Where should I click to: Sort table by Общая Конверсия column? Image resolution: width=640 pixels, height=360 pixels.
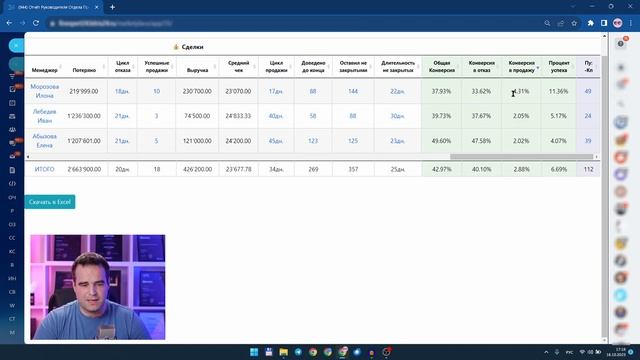pos(442,67)
